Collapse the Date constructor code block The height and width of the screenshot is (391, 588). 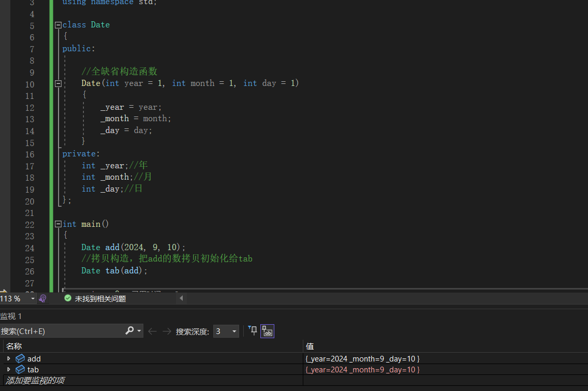(x=58, y=84)
